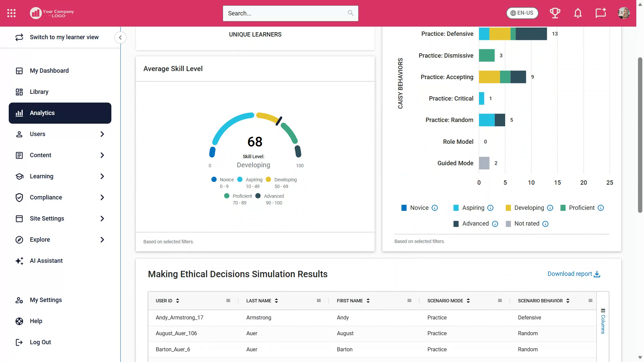Open the AI Assistant menu item
Screen dimensions: 644x362
click(46, 261)
